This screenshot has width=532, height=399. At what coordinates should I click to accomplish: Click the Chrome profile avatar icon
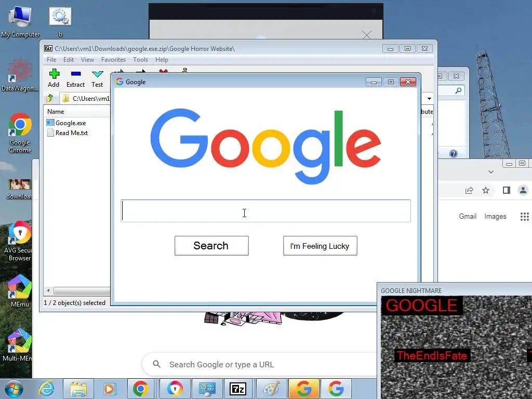point(523,190)
